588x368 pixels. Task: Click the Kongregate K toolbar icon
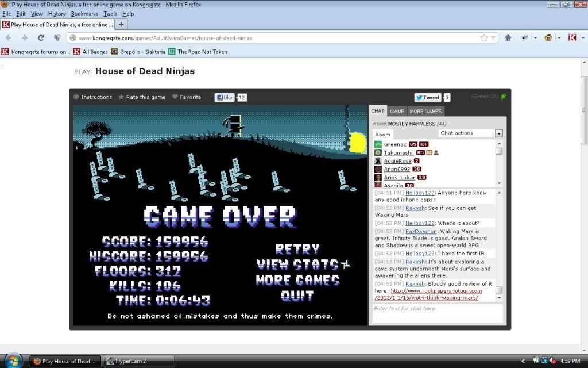(572, 38)
